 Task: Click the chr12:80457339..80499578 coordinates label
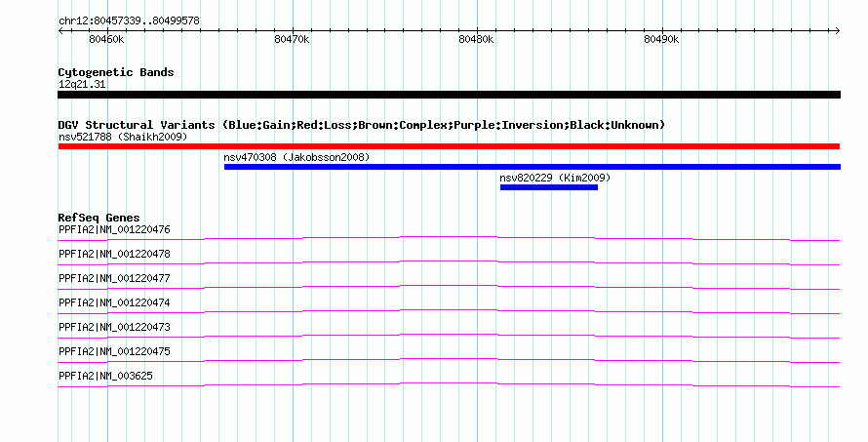coord(129,21)
